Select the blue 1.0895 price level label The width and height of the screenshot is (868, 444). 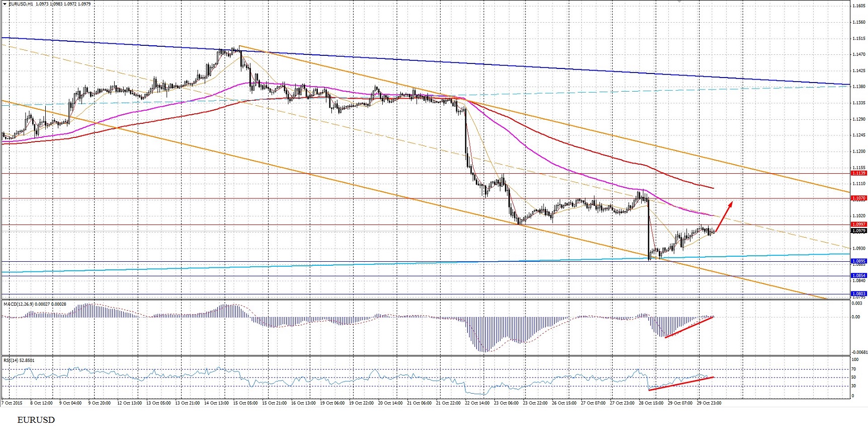pyautogui.click(x=858, y=261)
